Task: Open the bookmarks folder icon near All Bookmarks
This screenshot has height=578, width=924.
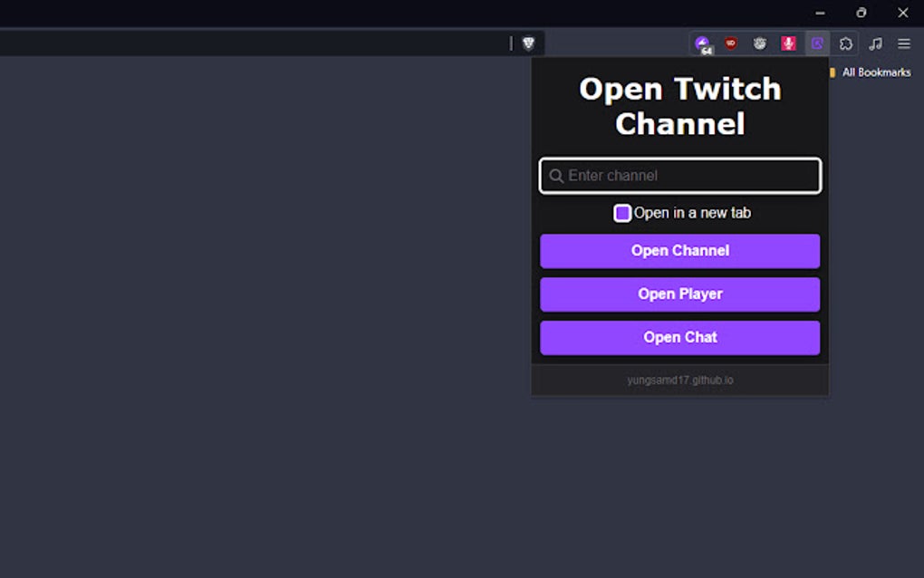Action: pos(833,72)
